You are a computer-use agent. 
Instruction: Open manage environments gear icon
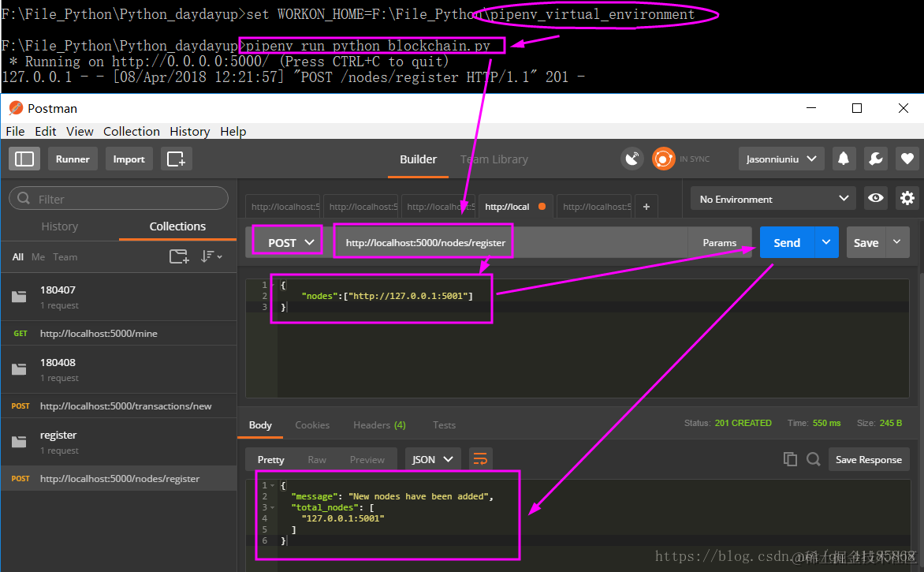pos(907,198)
